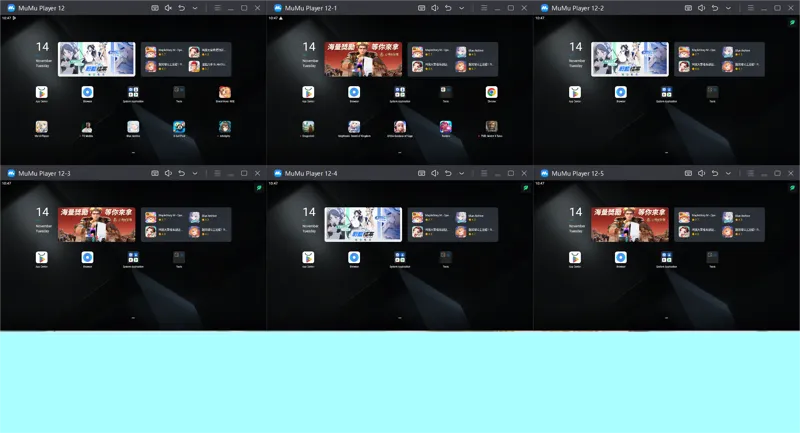
Task: Open red promo banner in MuMu Player 12-1
Action: pyautogui.click(x=363, y=59)
